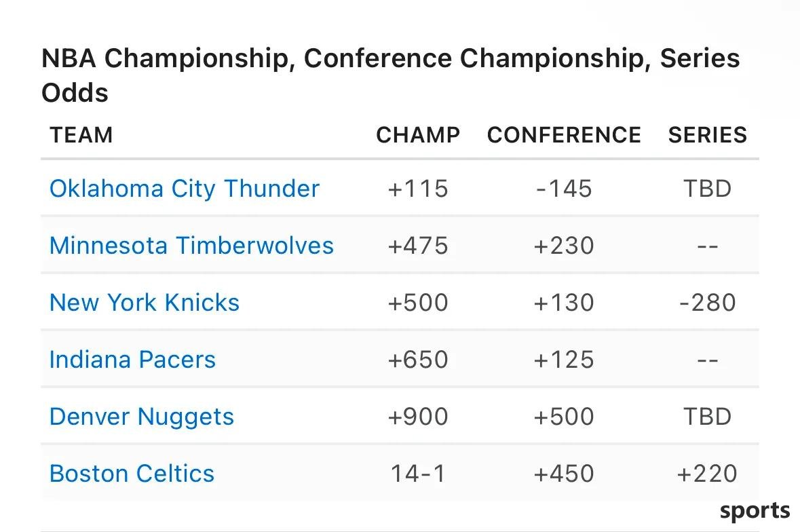Select the Thunder -145 conference odds
Viewport: 800px width, 532px height.
(564, 189)
